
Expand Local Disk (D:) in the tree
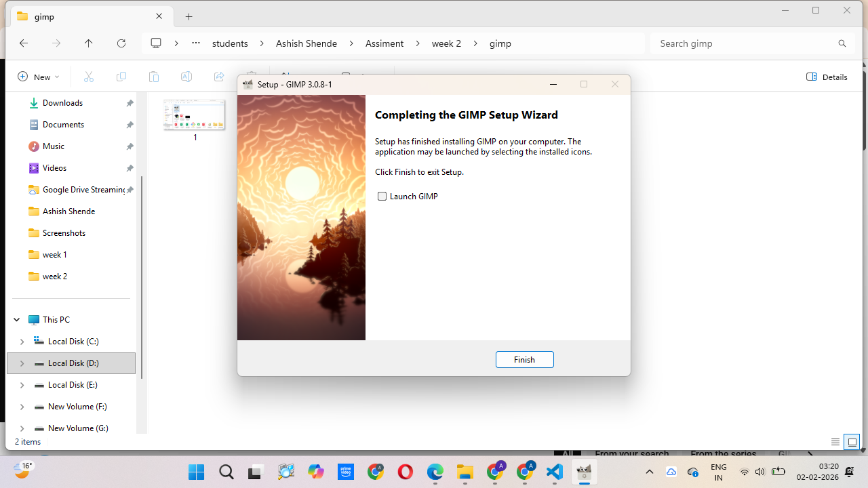point(22,363)
